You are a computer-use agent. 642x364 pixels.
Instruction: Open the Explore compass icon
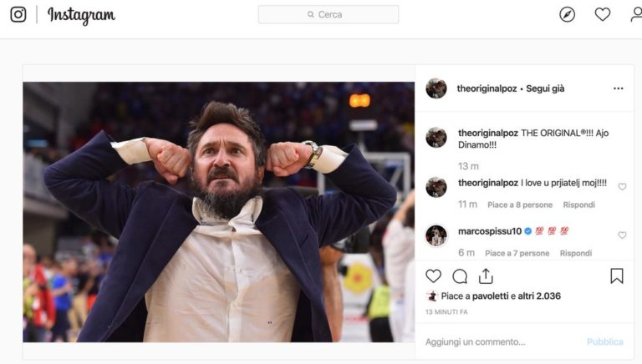(567, 14)
